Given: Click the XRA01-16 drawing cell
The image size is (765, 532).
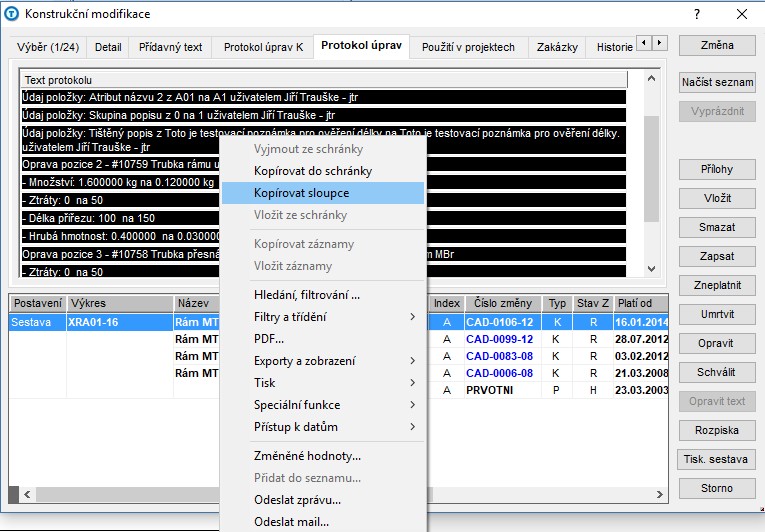Looking at the screenshot, I should [x=120, y=322].
